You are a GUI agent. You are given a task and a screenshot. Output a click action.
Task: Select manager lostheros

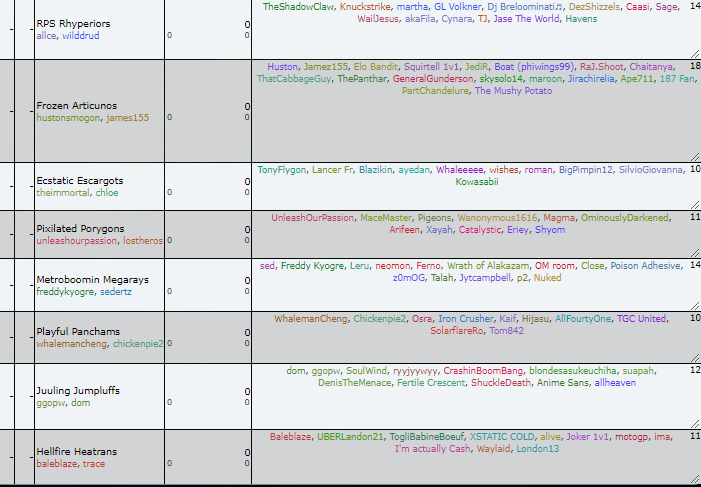pos(143,241)
